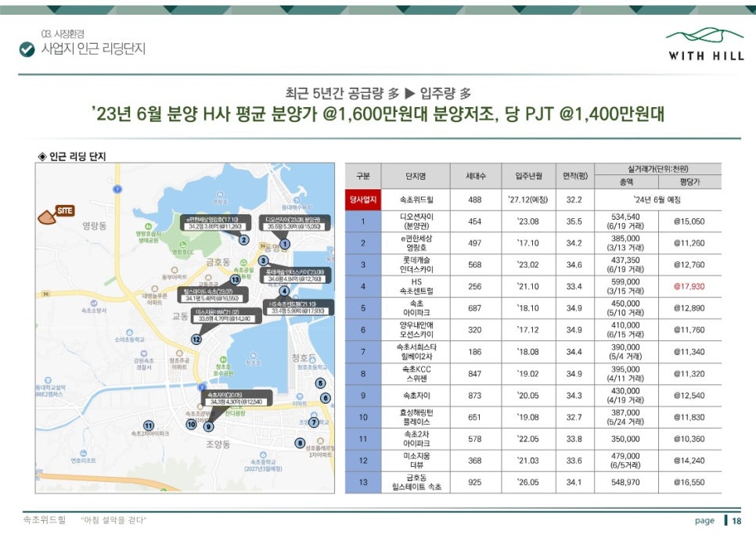Click the 세대수 column header

(475, 176)
